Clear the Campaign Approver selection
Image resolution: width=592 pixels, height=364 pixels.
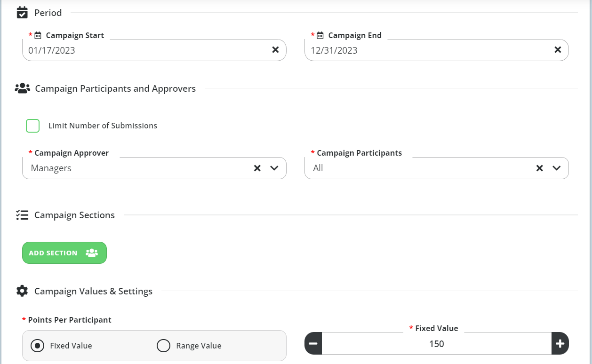click(x=257, y=168)
